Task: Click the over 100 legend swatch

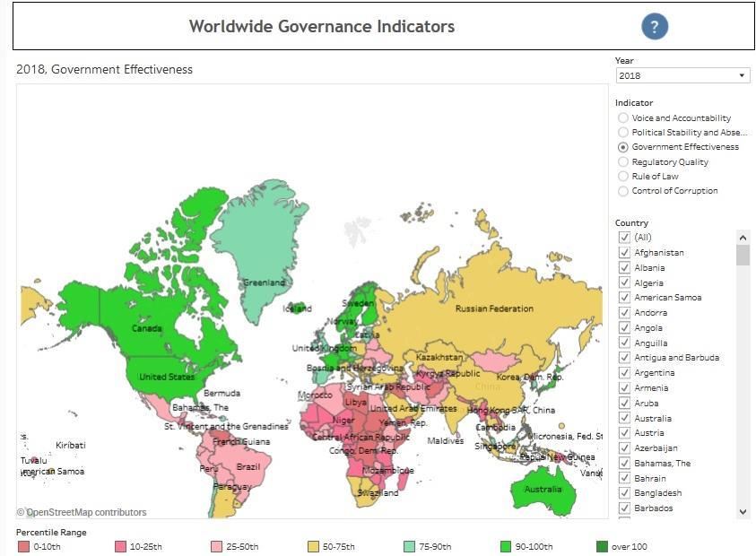Action: coord(602,546)
